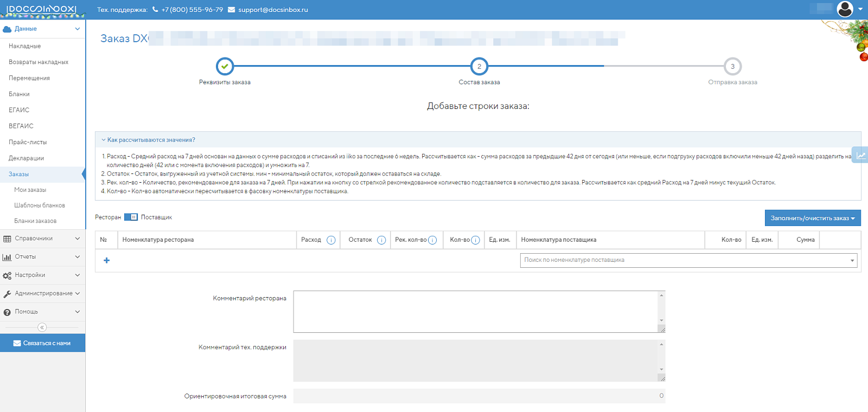Click into the Комментарий ресторана text area
The image size is (868, 412).
click(479, 312)
